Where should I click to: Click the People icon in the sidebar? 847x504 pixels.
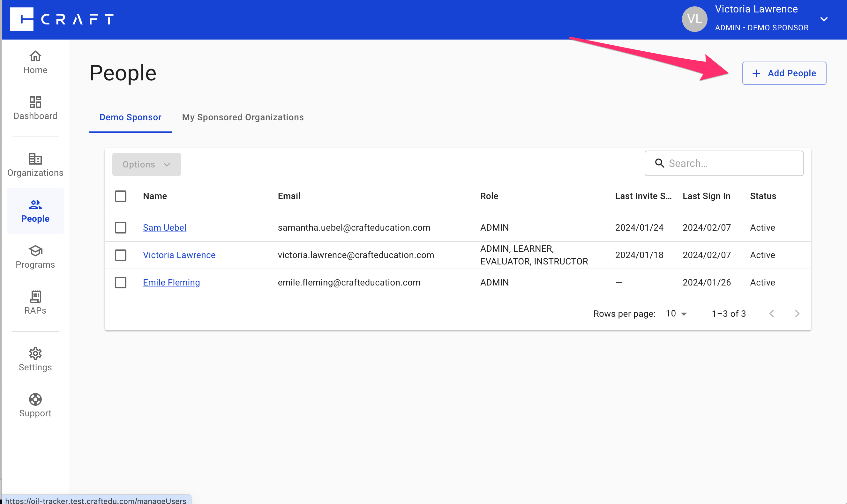tap(35, 211)
